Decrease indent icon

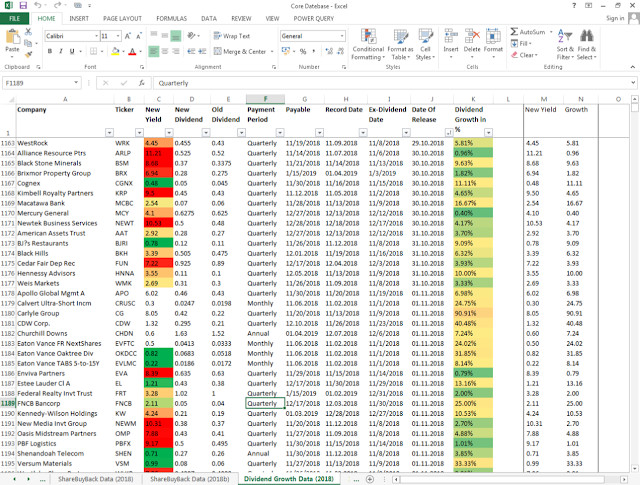tap(191, 51)
